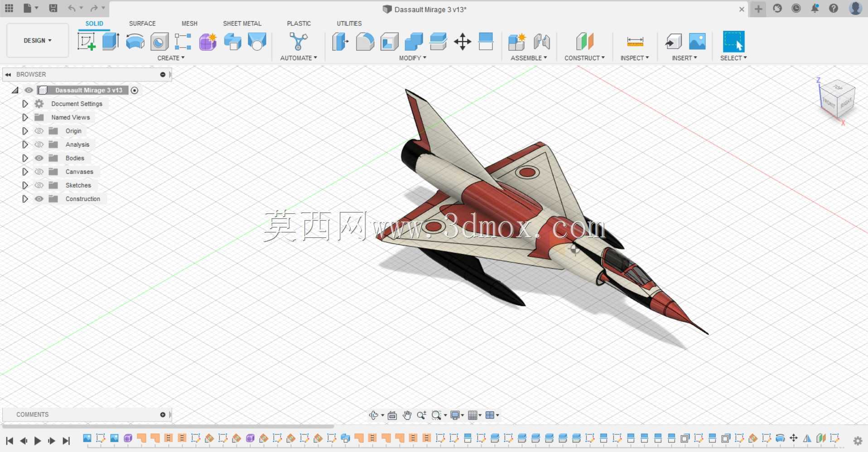Switch to the MESH tab

click(189, 24)
